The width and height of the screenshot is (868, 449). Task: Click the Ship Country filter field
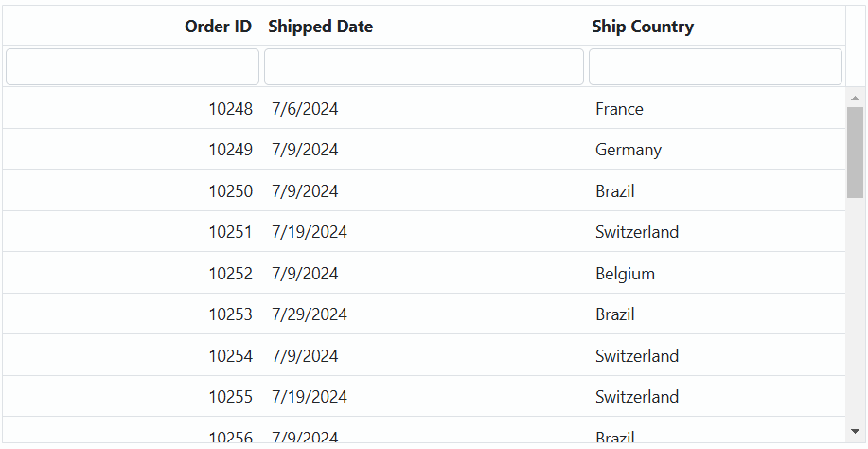(x=716, y=67)
